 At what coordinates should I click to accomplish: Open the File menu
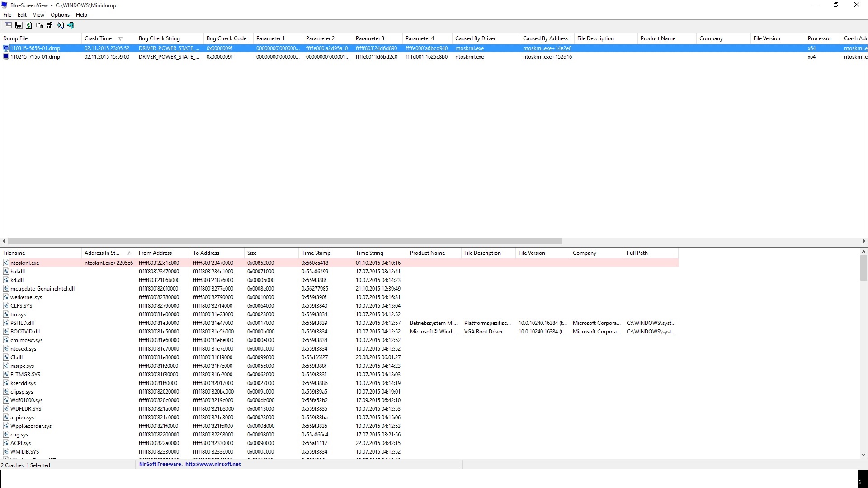click(7, 15)
